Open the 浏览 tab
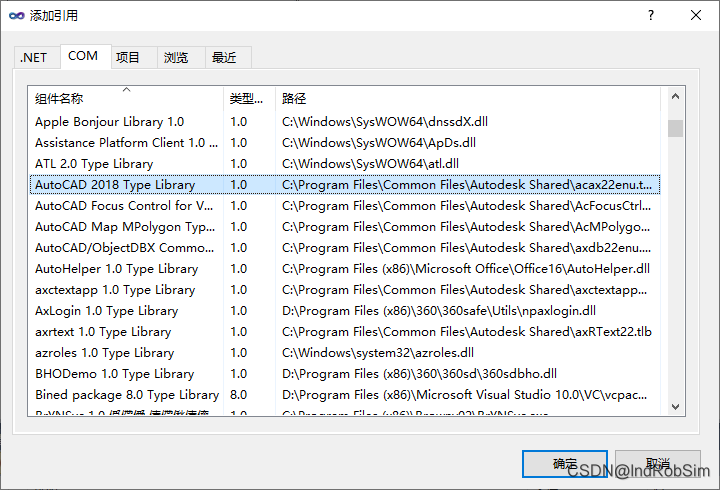 coord(181,57)
